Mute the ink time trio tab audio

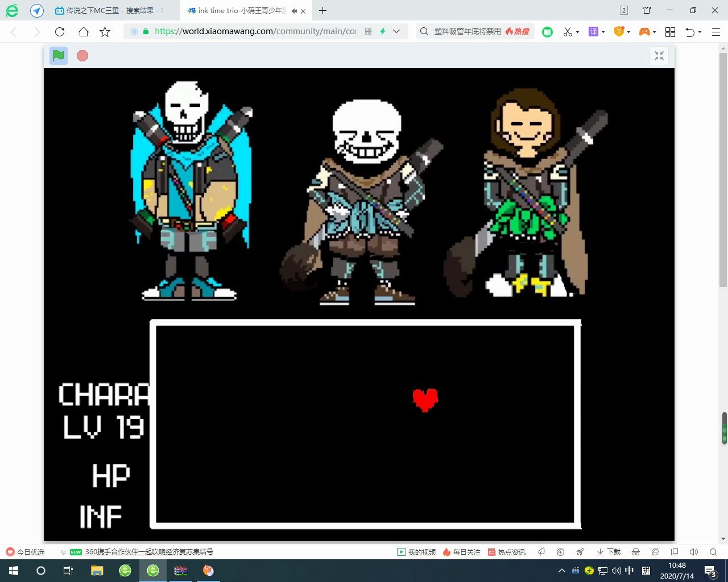[x=294, y=11]
